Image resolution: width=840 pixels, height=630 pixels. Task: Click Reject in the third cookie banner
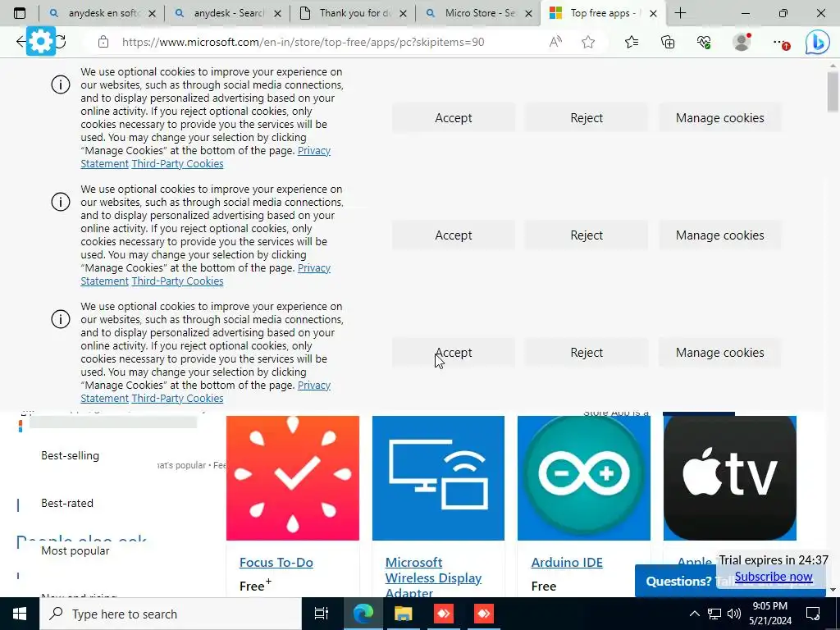pos(587,353)
